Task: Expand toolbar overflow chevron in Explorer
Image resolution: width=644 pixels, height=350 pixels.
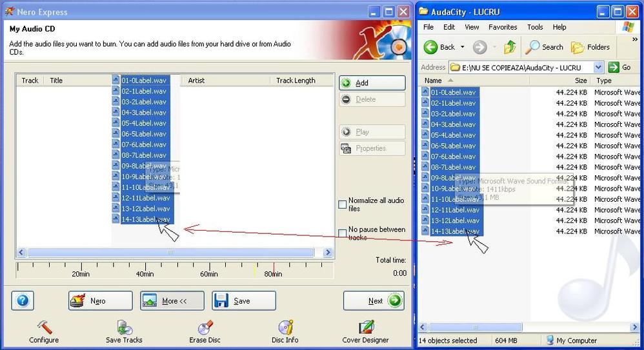Action: point(635,39)
